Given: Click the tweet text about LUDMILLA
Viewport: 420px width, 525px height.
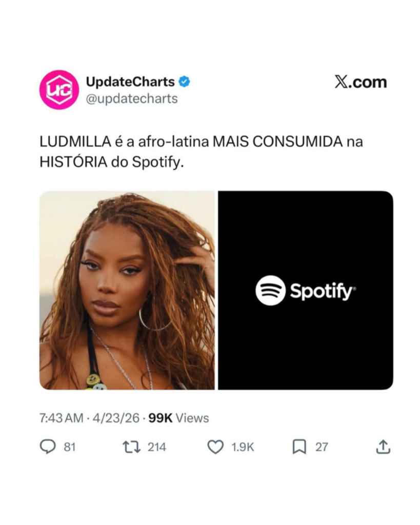Looking at the screenshot, I should 202,152.
